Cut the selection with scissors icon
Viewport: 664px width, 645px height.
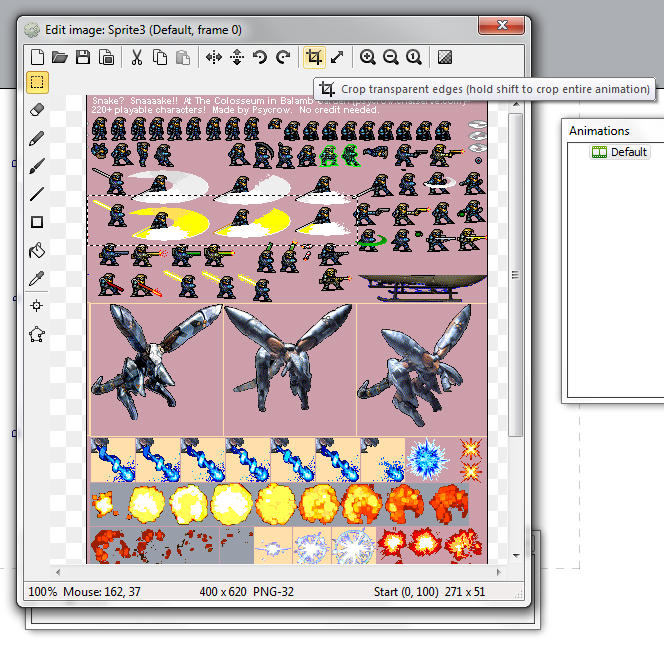137,57
